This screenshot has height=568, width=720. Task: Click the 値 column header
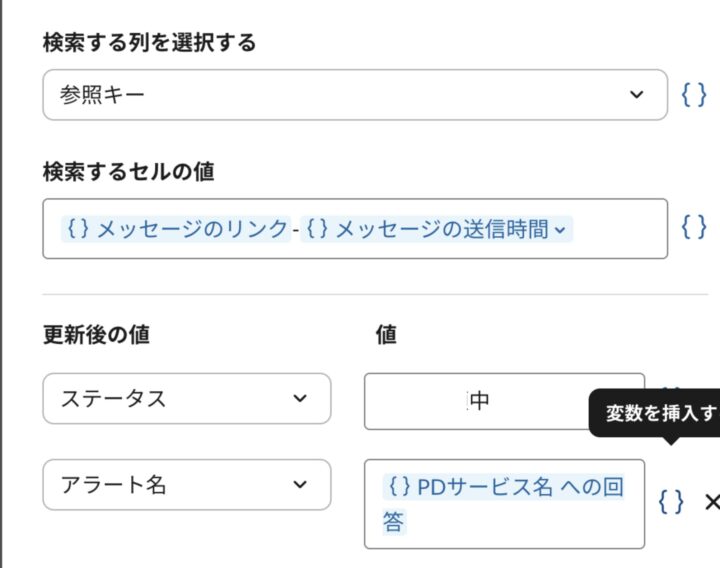click(x=386, y=335)
